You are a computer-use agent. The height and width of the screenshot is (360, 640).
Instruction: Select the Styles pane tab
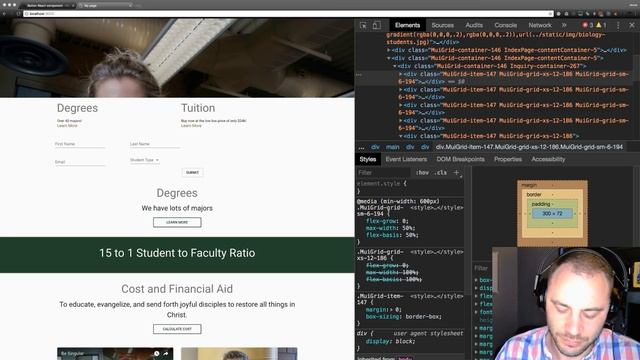click(x=367, y=159)
